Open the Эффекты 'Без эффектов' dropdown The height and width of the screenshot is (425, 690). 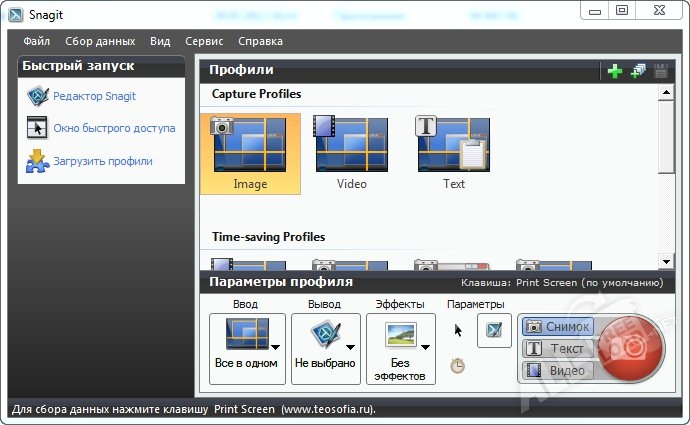[400, 349]
